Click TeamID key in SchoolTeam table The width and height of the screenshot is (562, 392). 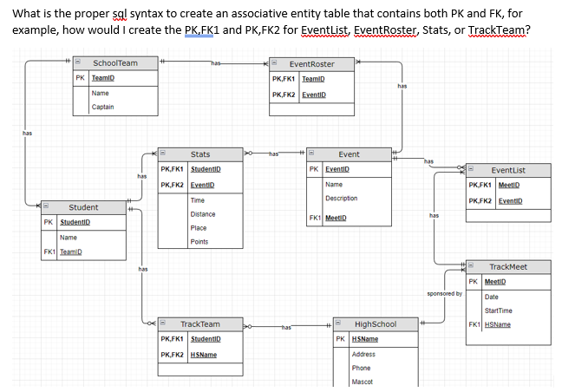(103, 78)
